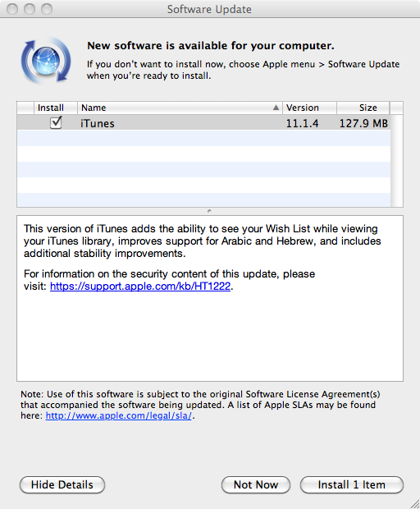Click the splitter handle between list and description
Screen dimensions: 420x509
[209, 211]
